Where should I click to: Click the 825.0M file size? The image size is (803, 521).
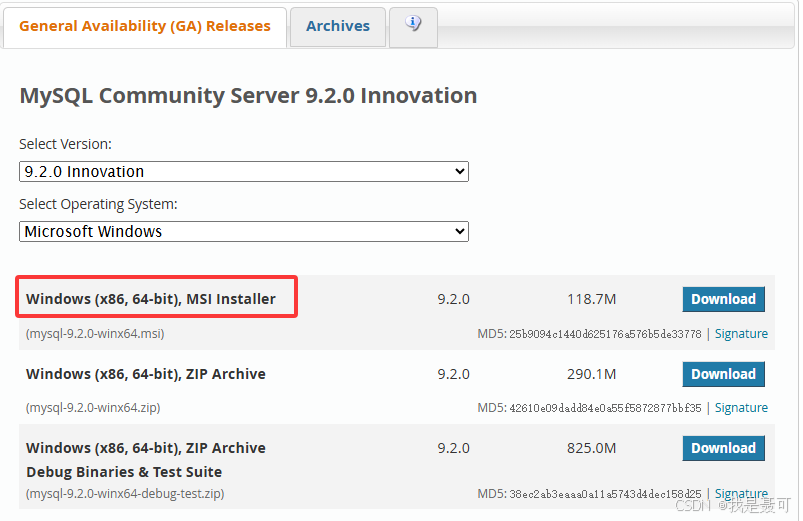click(x=591, y=448)
